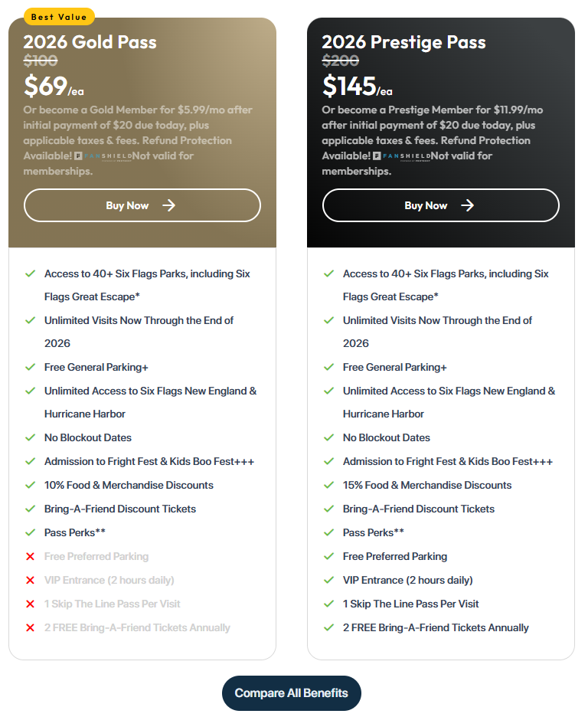Click checkmark by Prestige 1 Skip The Line Pass
This screenshot has height=717, width=588.
pos(329,604)
